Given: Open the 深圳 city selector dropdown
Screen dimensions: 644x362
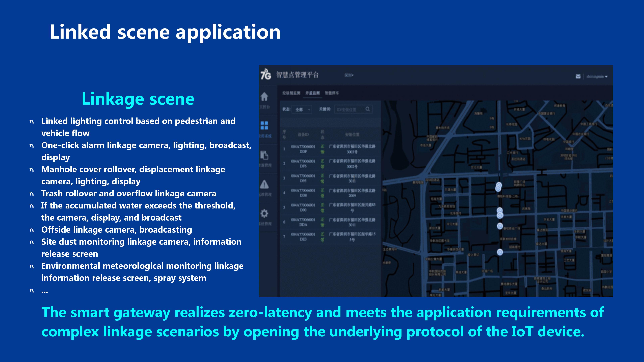Looking at the screenshot, I should point(349,75).
